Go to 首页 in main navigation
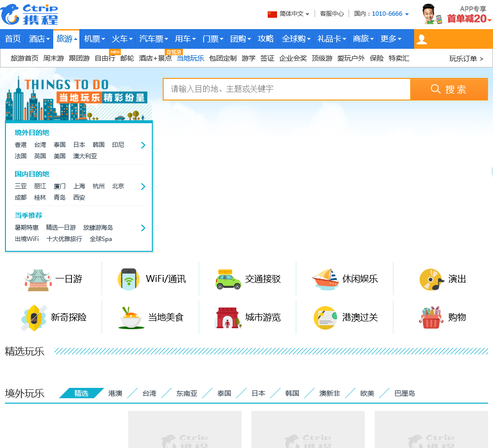Image resolution: width=493 pixels, height=448 pixels. pos(13,39)
